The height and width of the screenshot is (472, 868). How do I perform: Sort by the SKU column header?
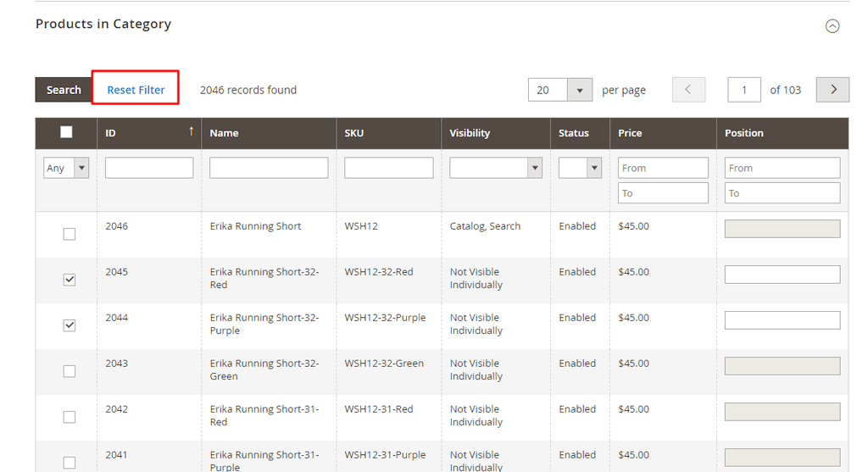tap(353, 133)
